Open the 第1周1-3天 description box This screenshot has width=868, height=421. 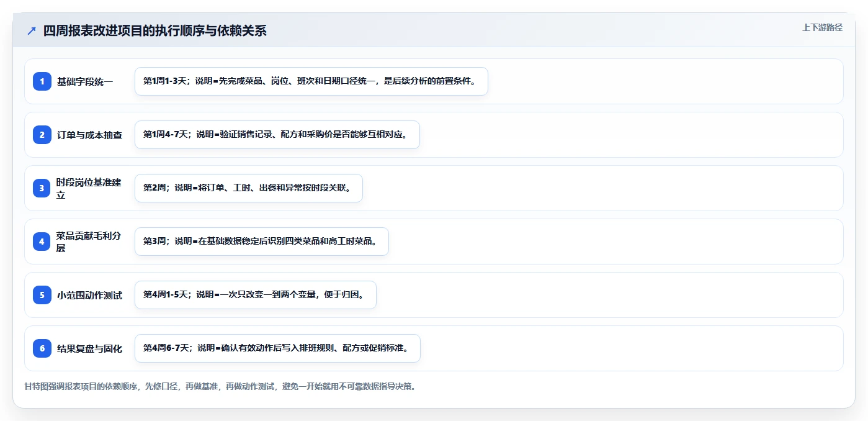[311, 81]
